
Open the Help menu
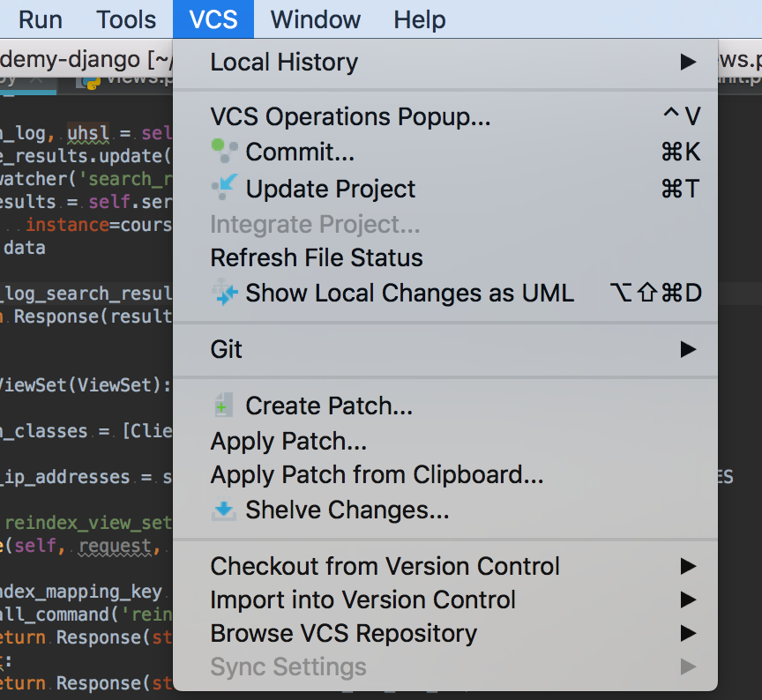[420, 19]
